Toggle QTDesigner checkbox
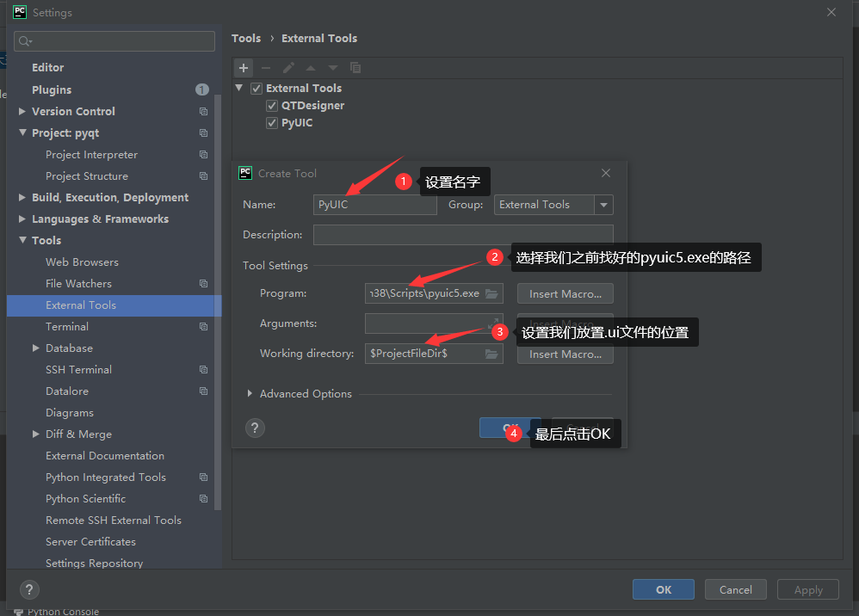 (272, 106)
